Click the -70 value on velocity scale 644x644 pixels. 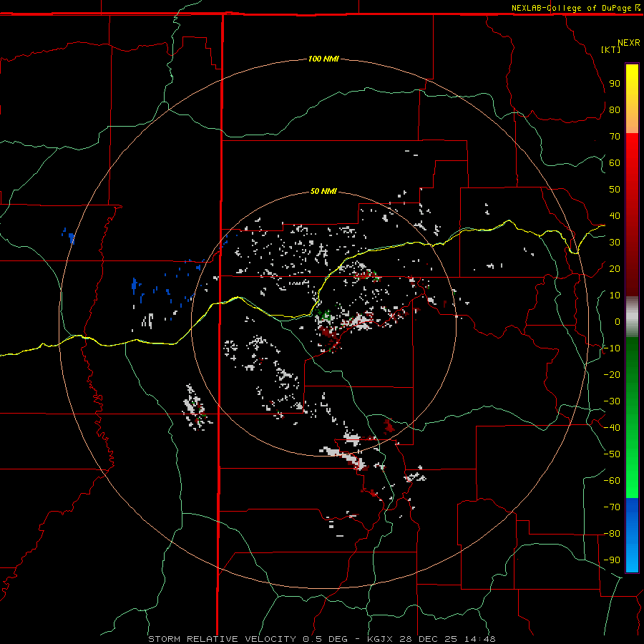click(612, 507)
